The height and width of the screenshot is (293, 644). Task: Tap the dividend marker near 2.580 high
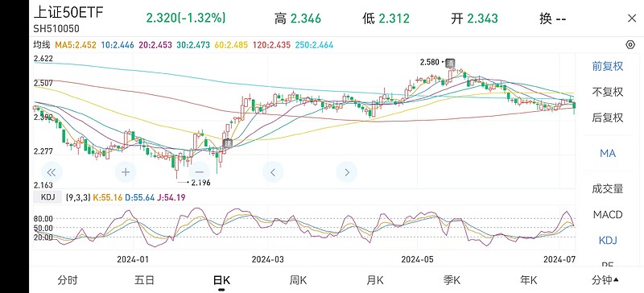(x=451, y=63)
